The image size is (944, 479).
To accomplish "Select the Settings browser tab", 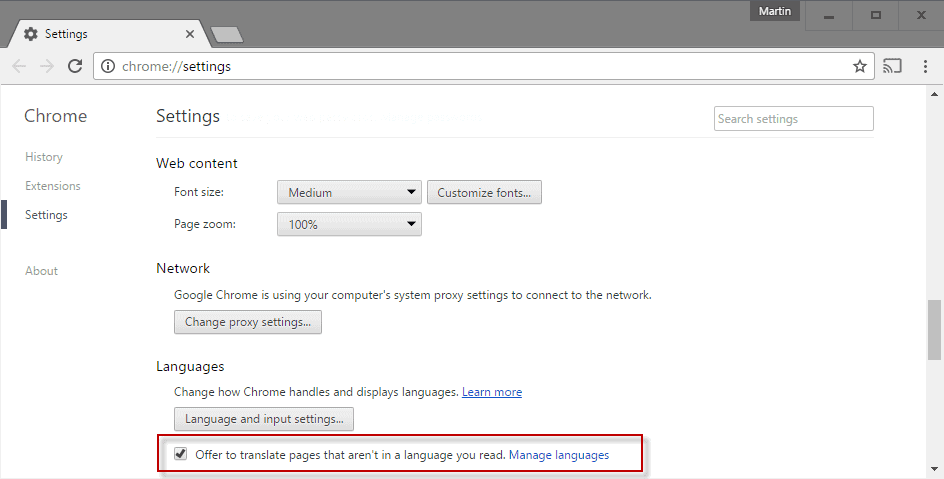I will (x=108, y=34).
